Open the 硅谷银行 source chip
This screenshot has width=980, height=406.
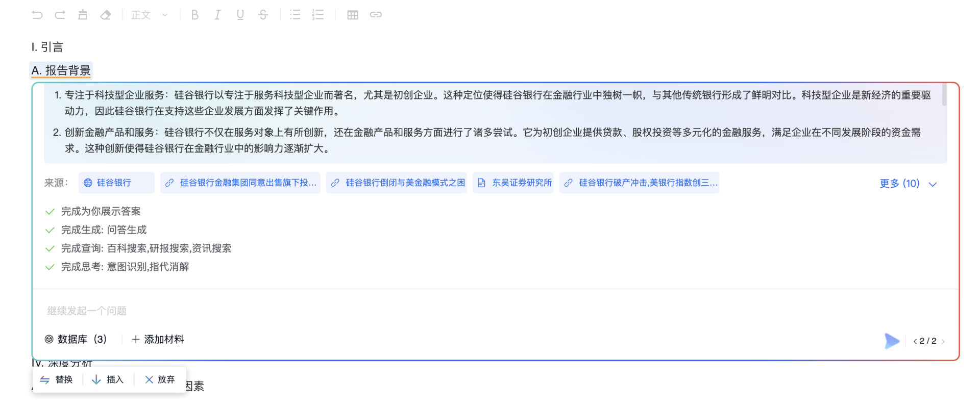tap(116, 183)
